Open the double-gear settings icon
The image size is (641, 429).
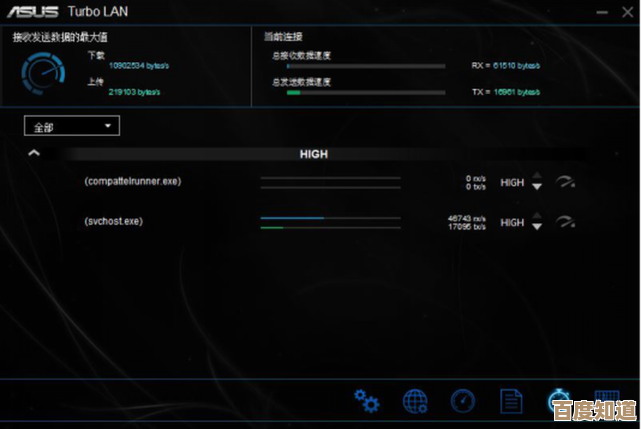tap(367, 402)
